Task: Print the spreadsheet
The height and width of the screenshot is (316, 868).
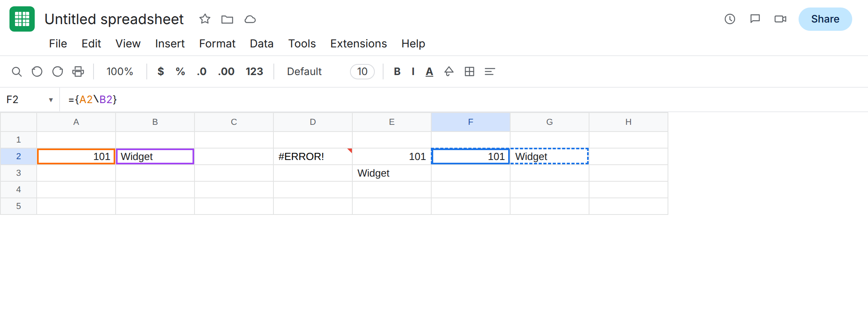Action: 78,71
